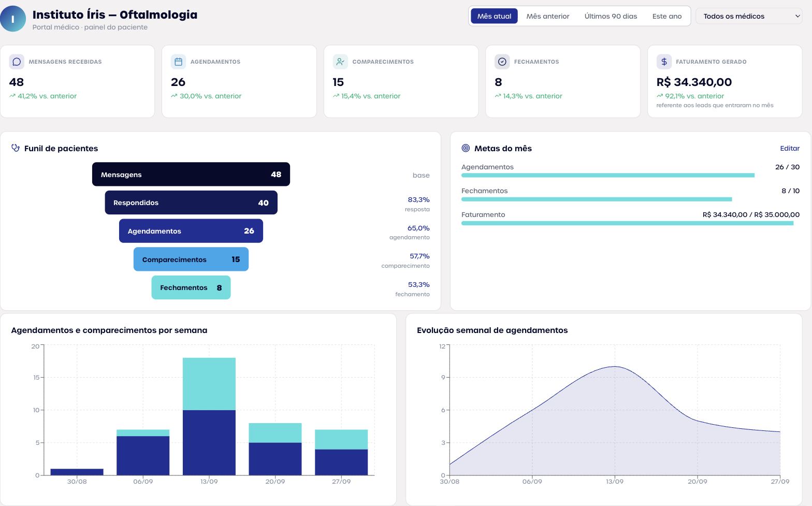The image size is (812, 506).
Task: Select the Respondidos funnel stage bar
Action: click(191, 203)
